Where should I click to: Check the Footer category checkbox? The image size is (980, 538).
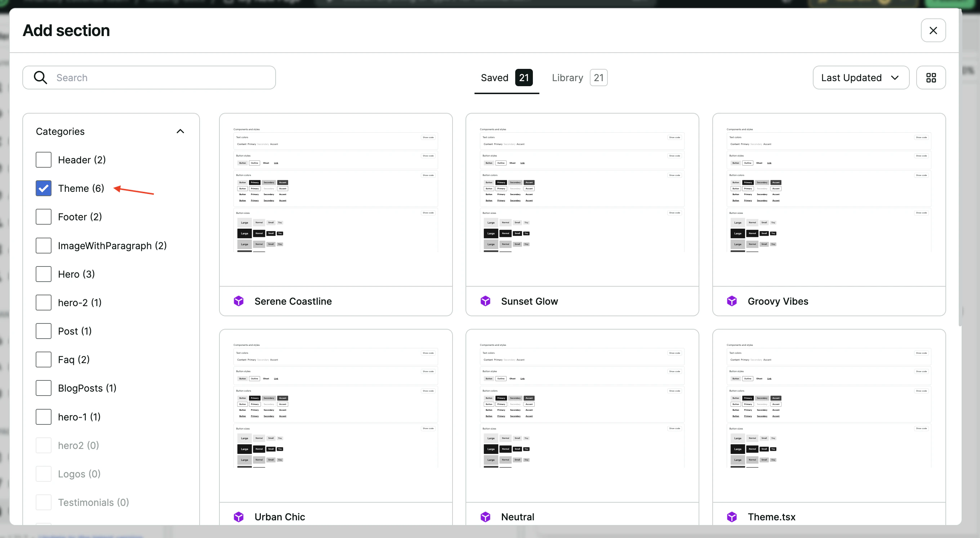pos(43,216)
